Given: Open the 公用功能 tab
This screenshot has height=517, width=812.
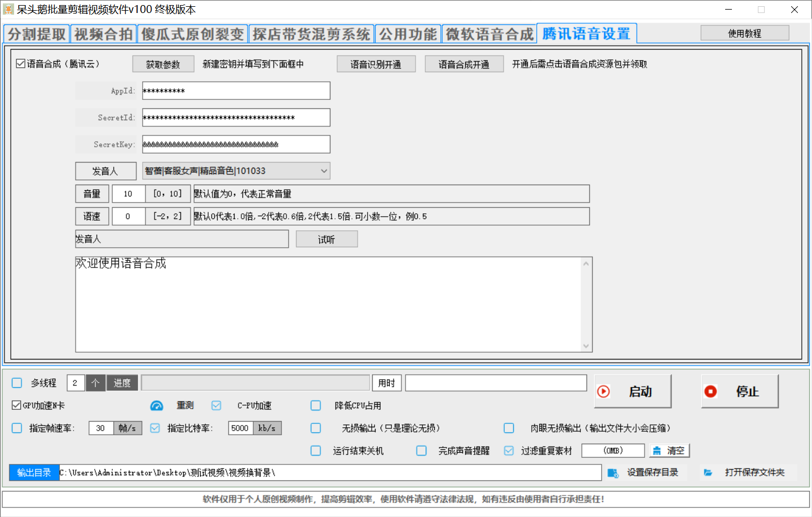Looking at the screenshot, I should tap(408, 34).
